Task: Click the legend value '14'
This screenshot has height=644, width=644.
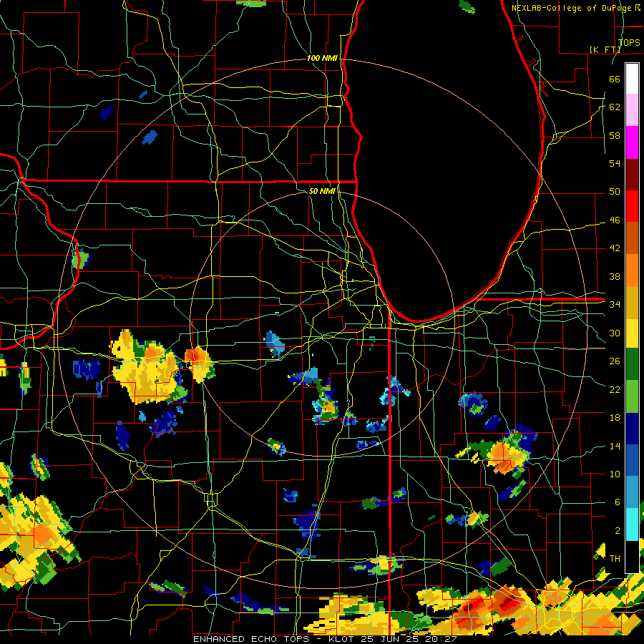Action: 615,446
